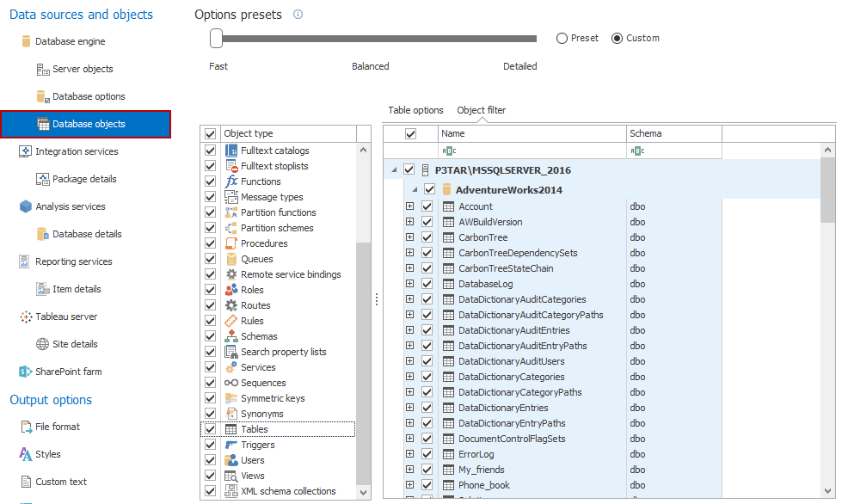842x504 pixels.
Task: Click the Rules ruler icon
Action: pyautogui.click(x=231, y=321)
